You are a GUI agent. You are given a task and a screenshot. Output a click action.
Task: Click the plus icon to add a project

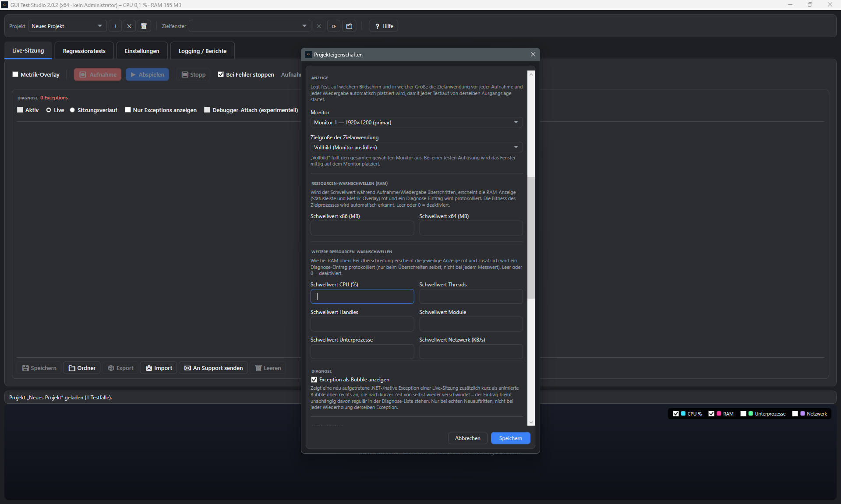115,26
